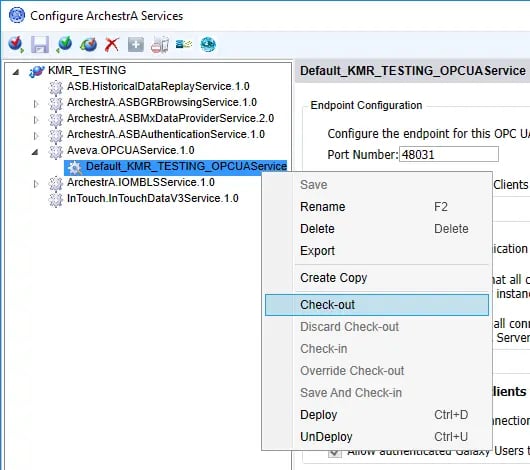Choose Check-in menu entry
Viewport: 530px width, 470px height.
pyautogui.click(x=377, y=349)
